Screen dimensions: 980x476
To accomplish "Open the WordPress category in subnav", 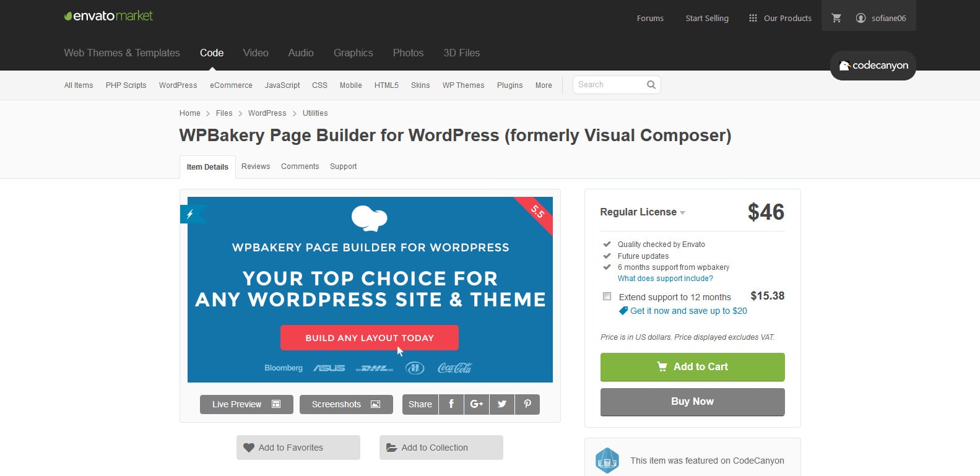I will (178, 85).
